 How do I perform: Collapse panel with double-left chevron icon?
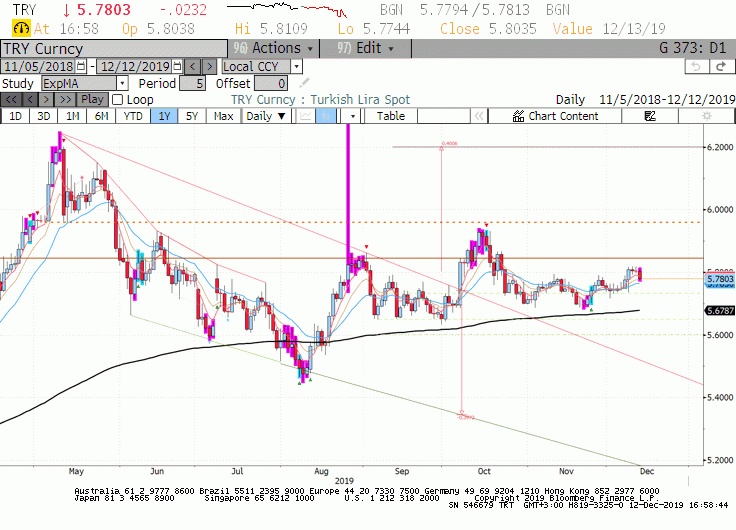pos(479,116)
